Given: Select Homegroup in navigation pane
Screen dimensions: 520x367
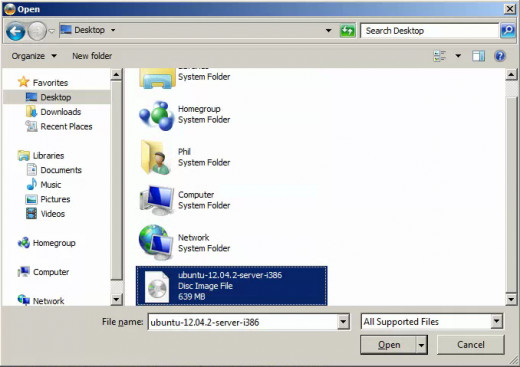Looking at the screenshot, I should [x=54, y=243].
